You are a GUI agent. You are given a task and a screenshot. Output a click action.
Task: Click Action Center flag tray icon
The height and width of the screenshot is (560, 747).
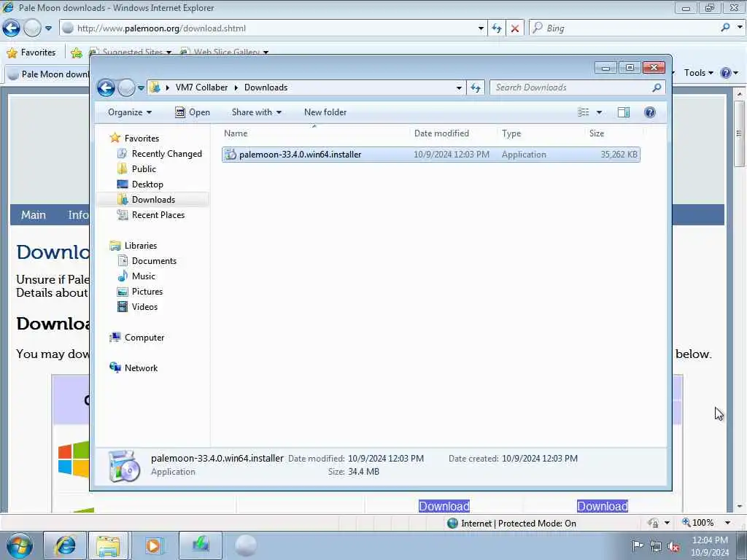pyautogui.click(x=638, y=545)
